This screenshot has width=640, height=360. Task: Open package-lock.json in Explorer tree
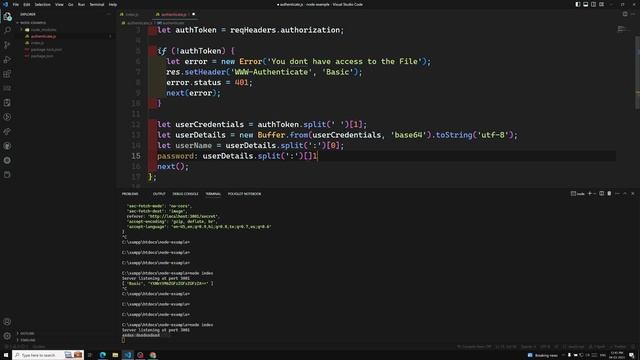[46, 49]
